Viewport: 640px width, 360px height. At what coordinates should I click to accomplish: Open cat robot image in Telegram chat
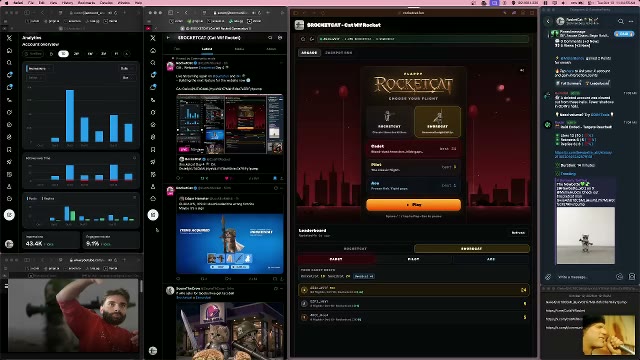click(586, 236)
